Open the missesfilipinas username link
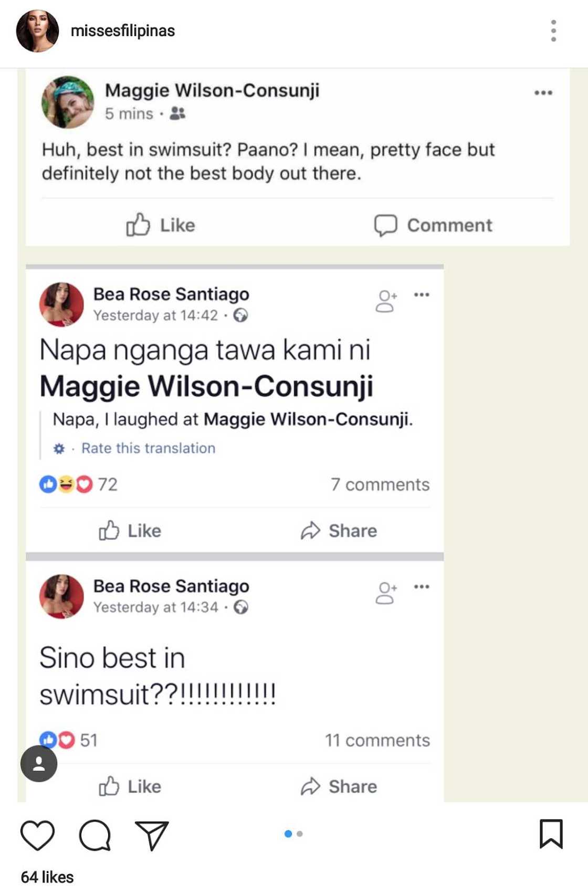The image size is (588, 894). tap(123, 31)
